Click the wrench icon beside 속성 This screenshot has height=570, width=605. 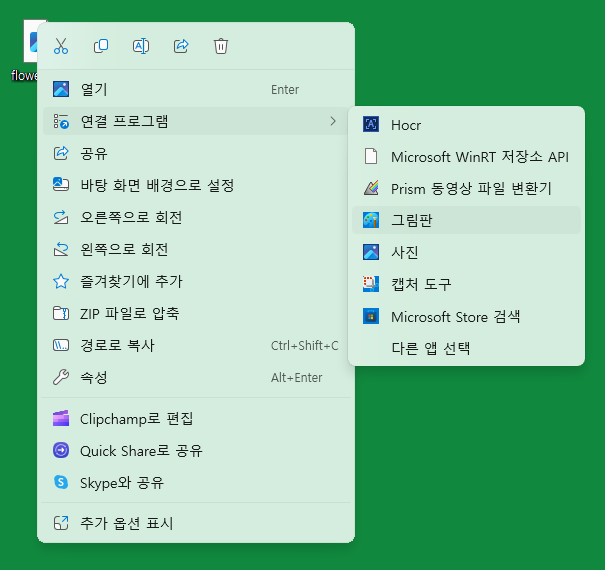pos(61,377)
